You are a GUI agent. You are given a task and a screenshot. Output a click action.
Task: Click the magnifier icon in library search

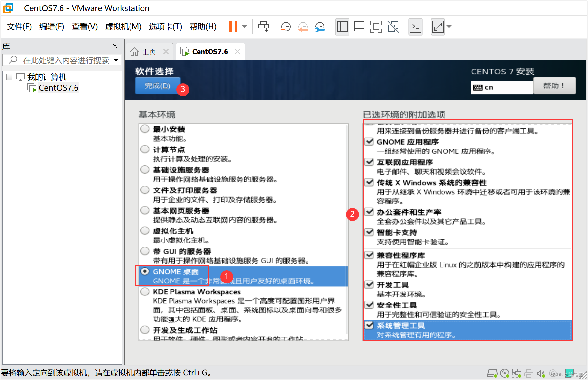click(x=13, y=60)
